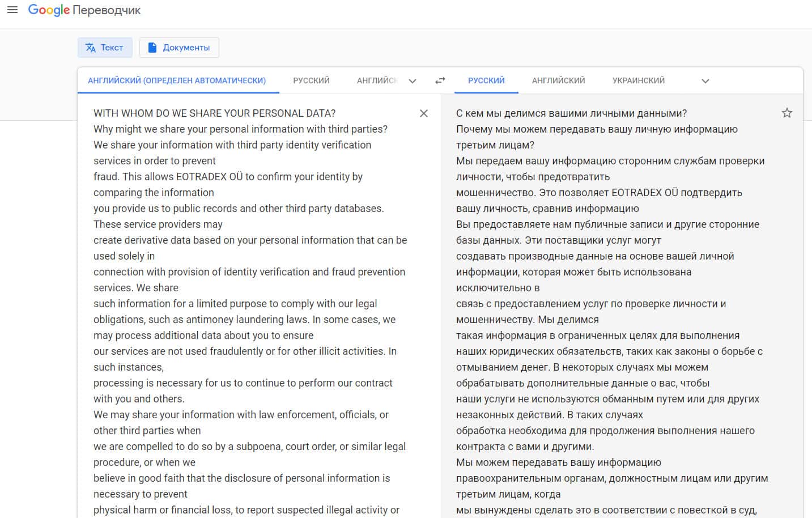Switch to Документы translation mode
812x518 pixels.
point(179,48)
